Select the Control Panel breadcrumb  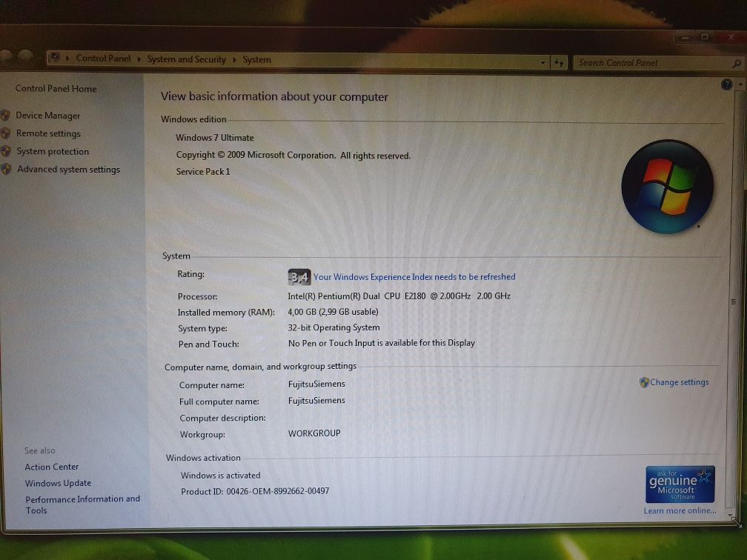[x=103, y=58]
